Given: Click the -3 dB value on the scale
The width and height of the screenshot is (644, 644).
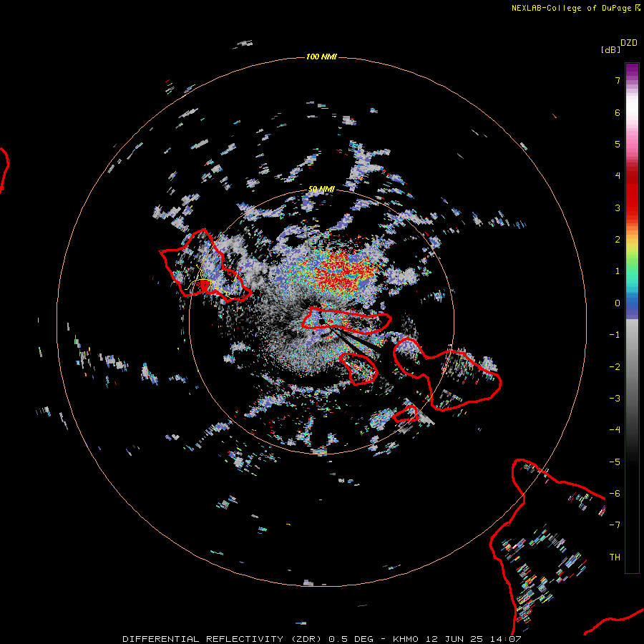Looking at the screenshot, I should (615, 399).
